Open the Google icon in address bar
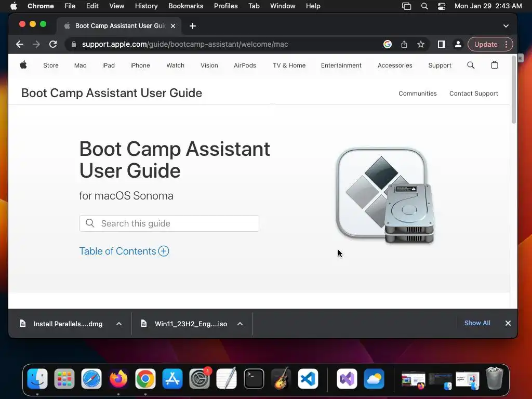This screenshot has width=532, height=399. click(x=388, y=44)
